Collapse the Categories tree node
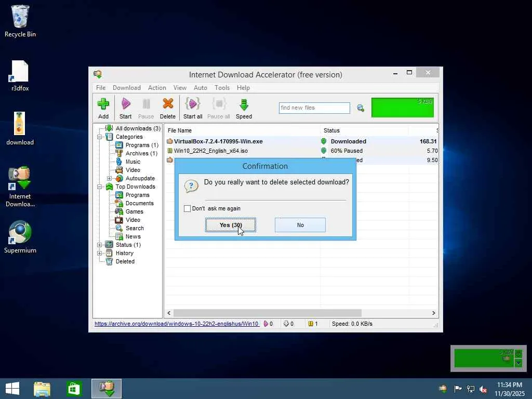Screen dimensions: 532x399 click(x=99, y=137)
